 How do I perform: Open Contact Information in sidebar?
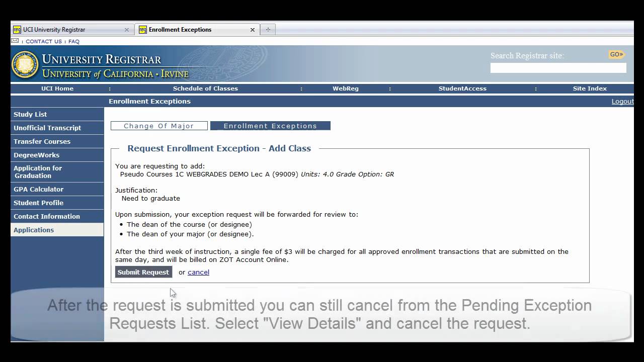[57, 216]
